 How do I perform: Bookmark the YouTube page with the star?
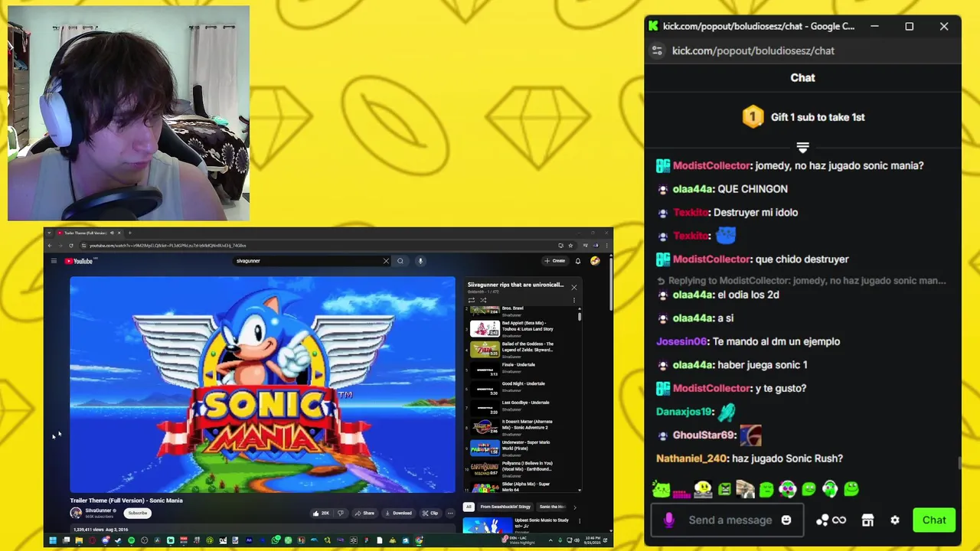[x=570, y=246]
